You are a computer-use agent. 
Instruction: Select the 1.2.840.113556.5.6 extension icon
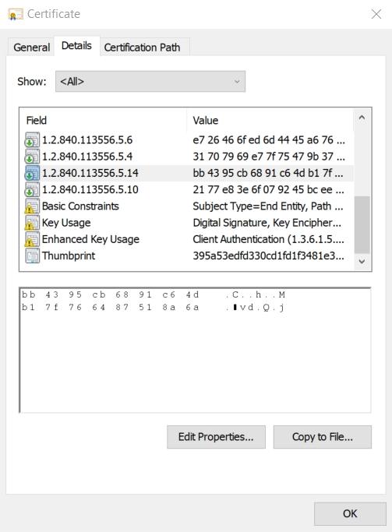click(32, 139)
